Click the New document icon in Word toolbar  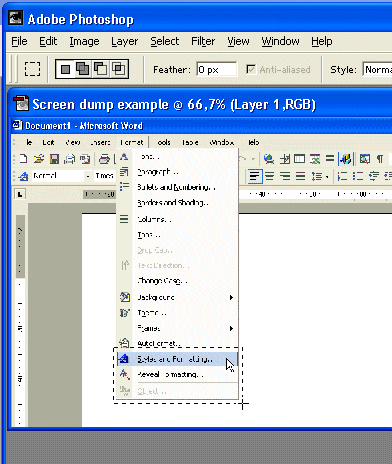click(x=23, y=159)
